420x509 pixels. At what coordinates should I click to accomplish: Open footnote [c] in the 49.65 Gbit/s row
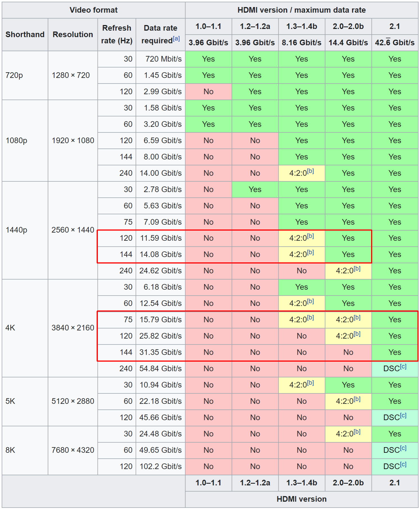(403, 448)
